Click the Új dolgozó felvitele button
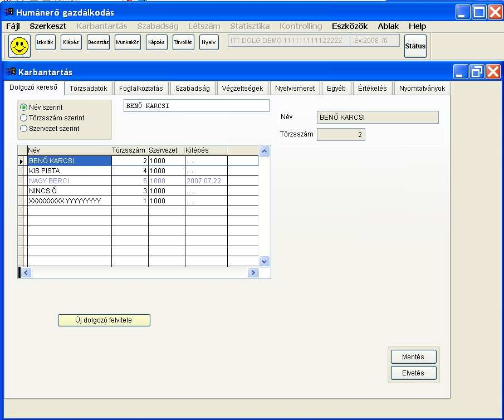The image size is (504, 420). [104, 320]
